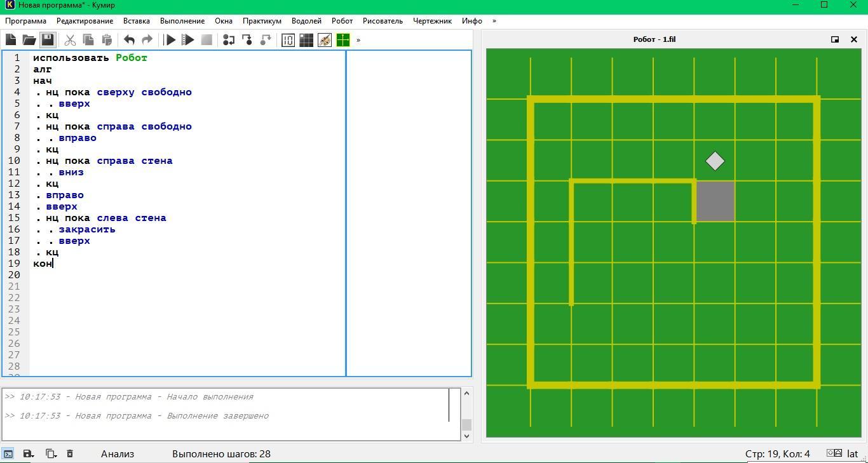Open a file with the folder icon
Image resolution: width=868 pixels, height=463 pixels.
[x=29, y=40]
